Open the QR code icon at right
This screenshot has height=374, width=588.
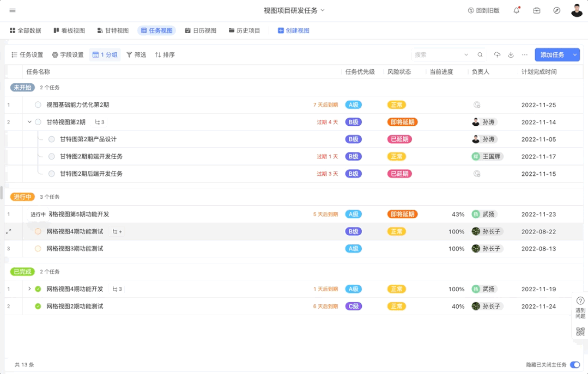pos(580,332)
